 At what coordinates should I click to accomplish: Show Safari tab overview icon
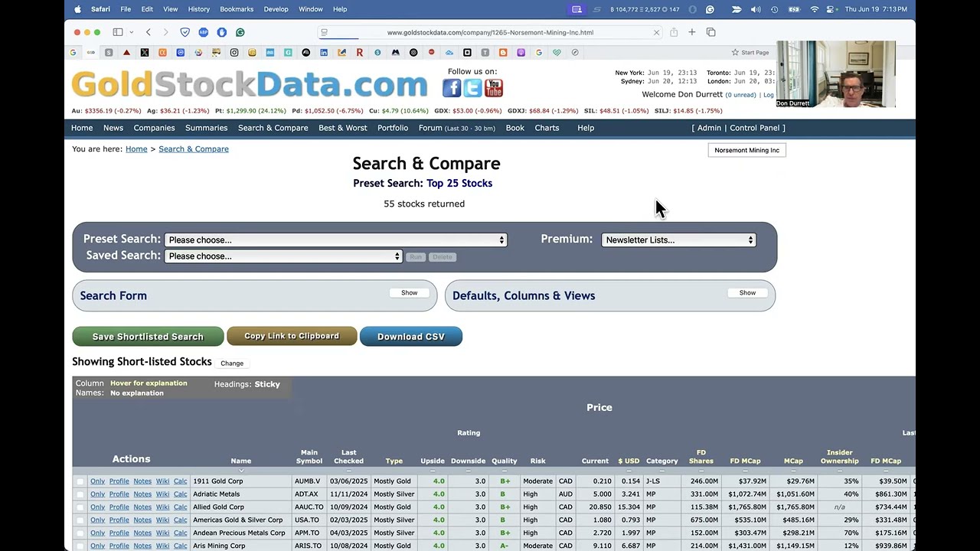(x=710, y=32)
